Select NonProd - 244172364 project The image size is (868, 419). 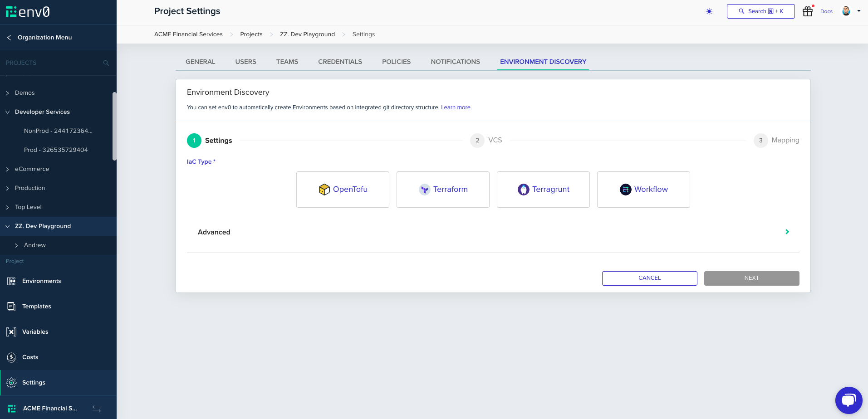coord(58,131)
